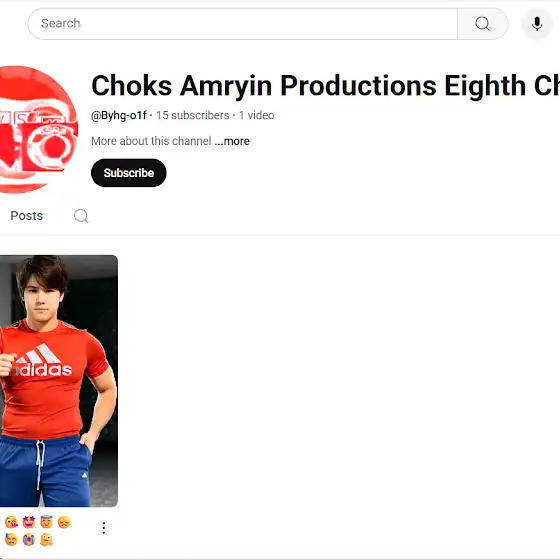Subscribe to Choks Amryin Productions channel
The width and height of the screenshot is (560, 560).
(x=129, y=173)
